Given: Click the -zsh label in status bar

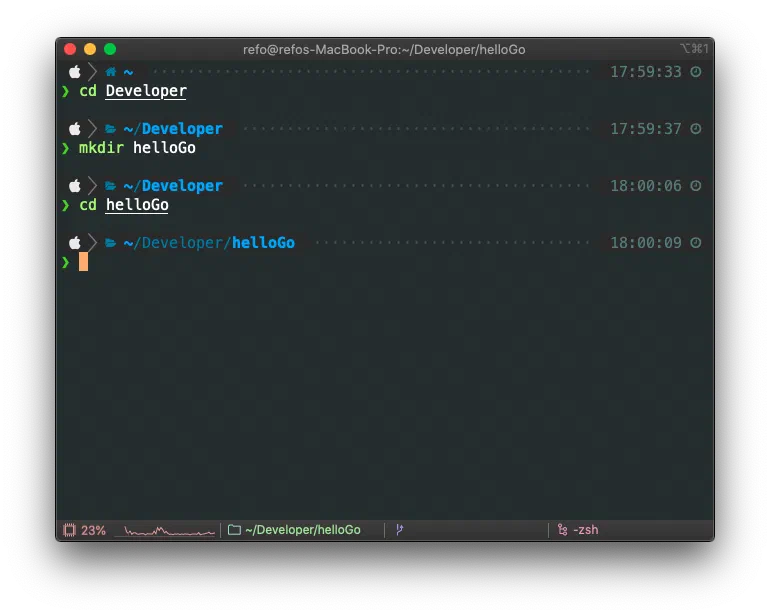Looking at the screenshot, I should [x=586, y=530].
